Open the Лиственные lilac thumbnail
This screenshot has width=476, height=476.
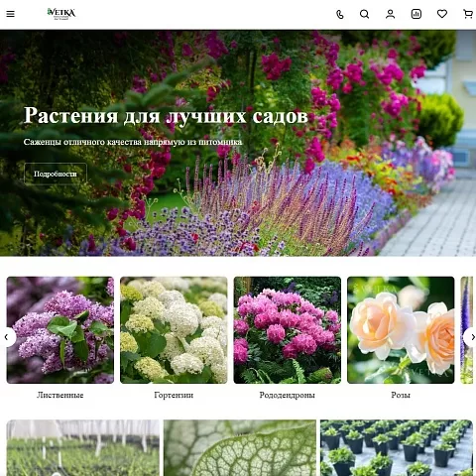point(60,330)
